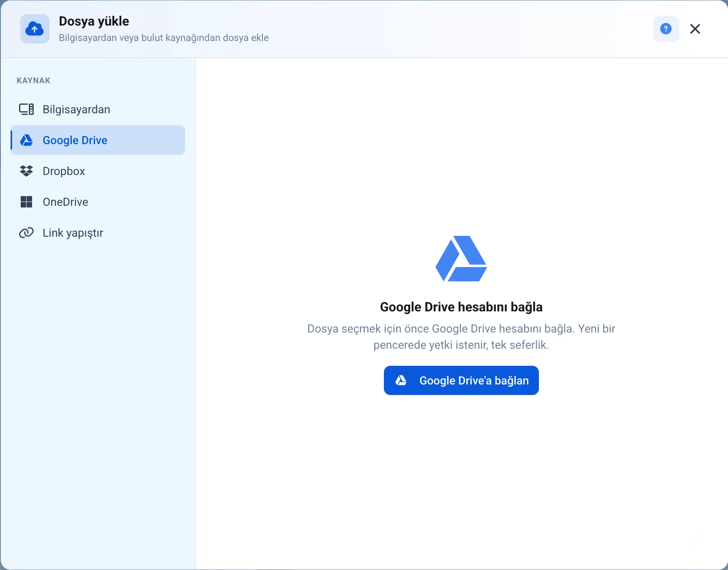Click the KAYNAK section label
The image size is (728, 570).
point(34,80)
